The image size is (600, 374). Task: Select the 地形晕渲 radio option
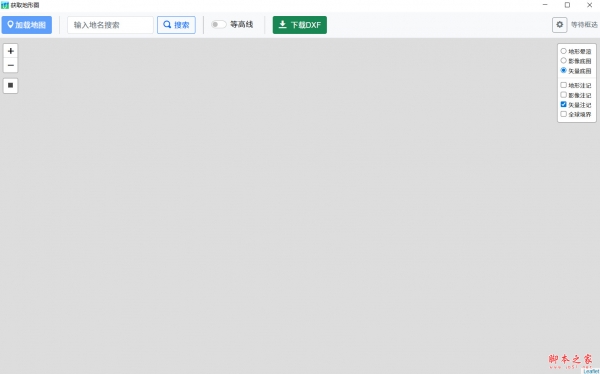click(563, 51)
